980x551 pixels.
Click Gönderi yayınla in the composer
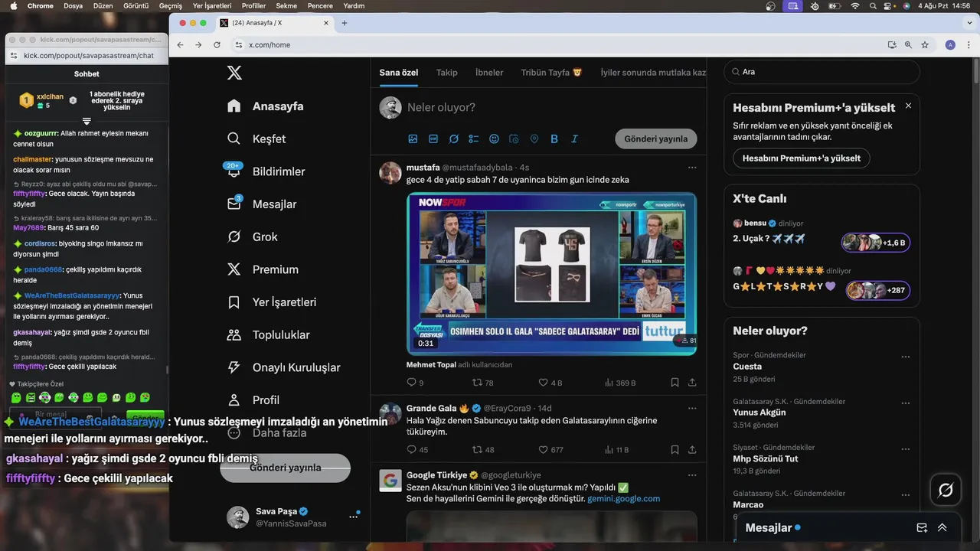point(655,139)
